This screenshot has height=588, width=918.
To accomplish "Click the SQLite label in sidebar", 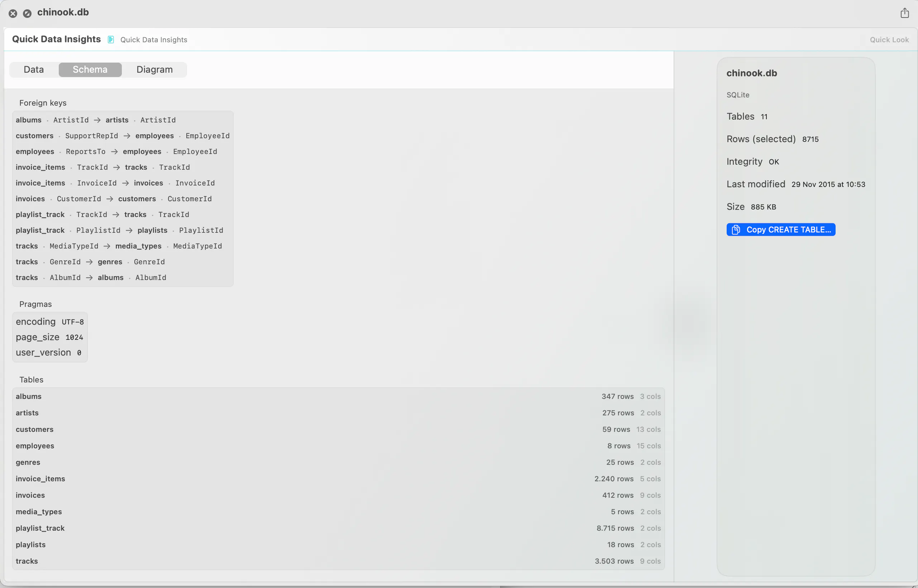I will [738, 95].
